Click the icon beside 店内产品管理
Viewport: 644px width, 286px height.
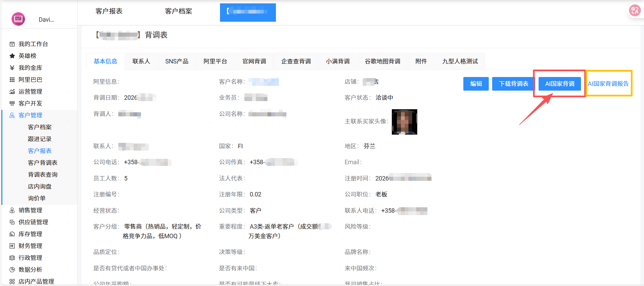point(12,282)
